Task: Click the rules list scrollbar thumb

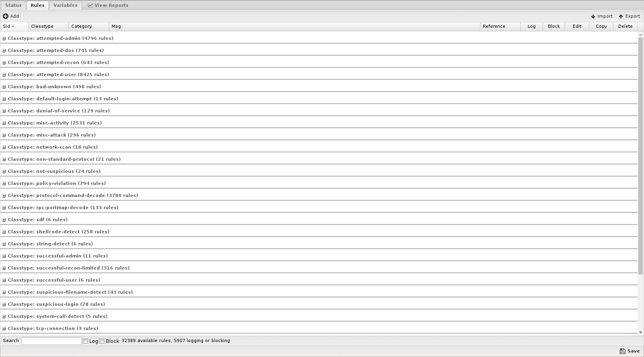Action: pyautogui.click(x=641, y=156)
